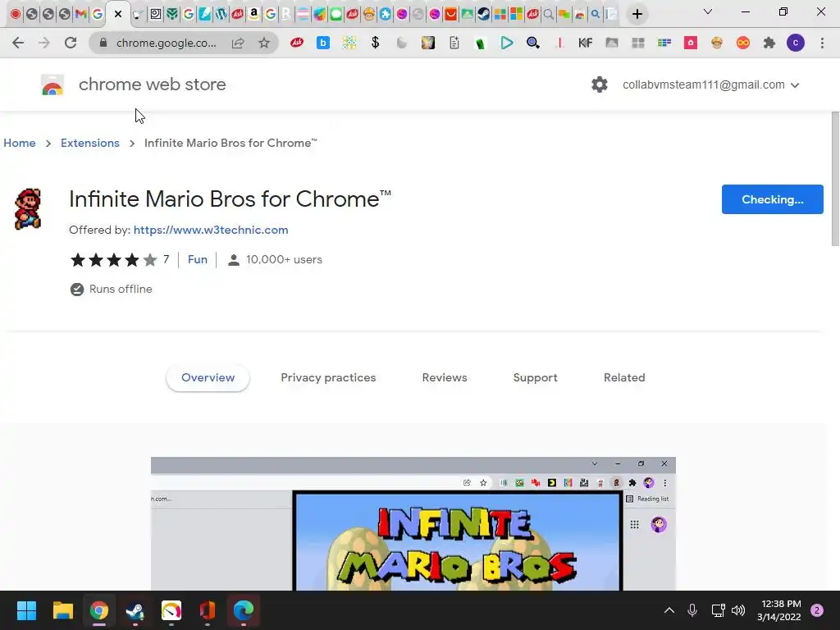Open the colorful grid tiles extension

click(x=349, y=43)
